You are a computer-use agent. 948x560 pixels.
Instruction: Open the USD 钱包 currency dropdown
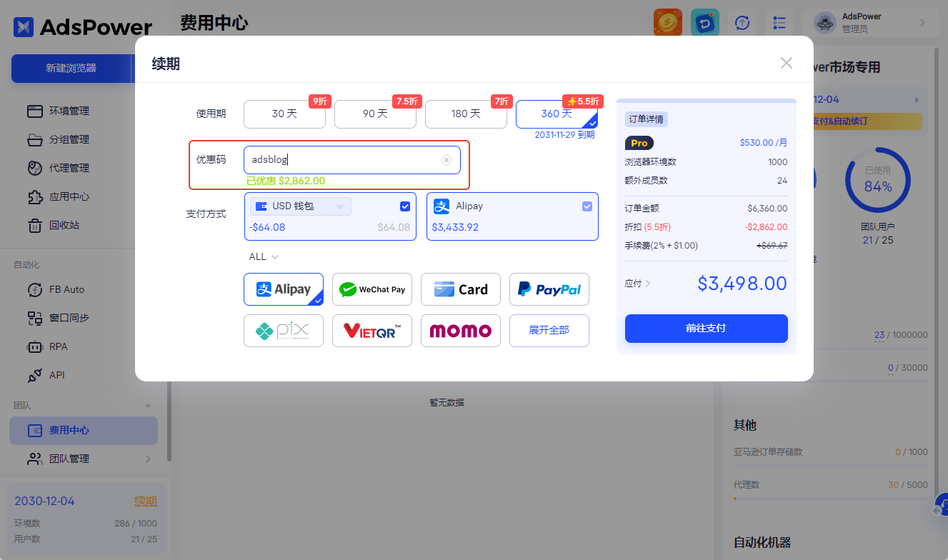point(301,206)
